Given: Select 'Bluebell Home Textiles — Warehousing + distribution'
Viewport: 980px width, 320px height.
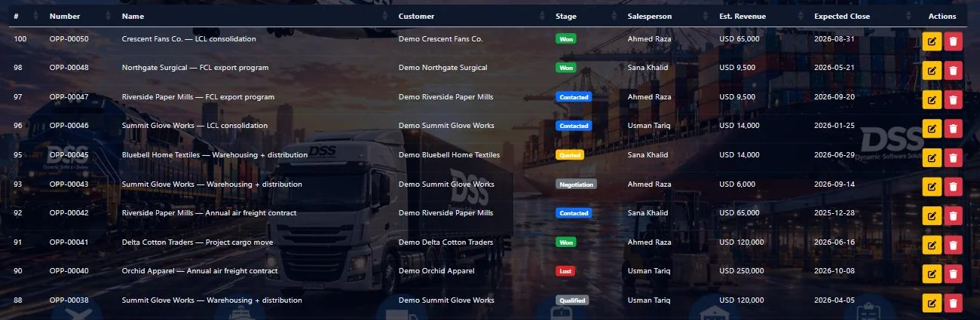Looking at the screenshot, I should [214, 155].
